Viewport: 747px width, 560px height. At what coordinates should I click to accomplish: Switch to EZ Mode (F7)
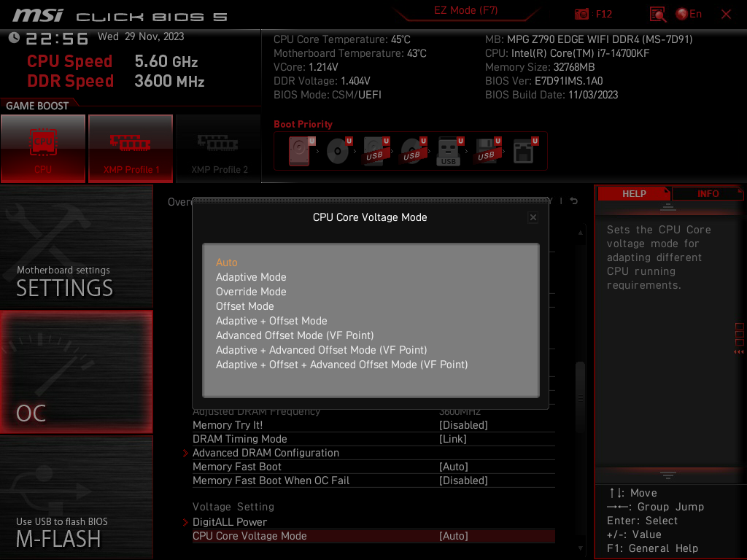(x=466, y=10)
